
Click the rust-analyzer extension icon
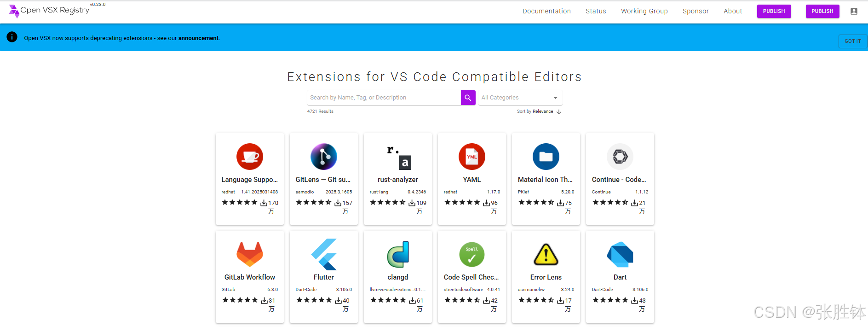pyautogui.click(x=398, y=157)
